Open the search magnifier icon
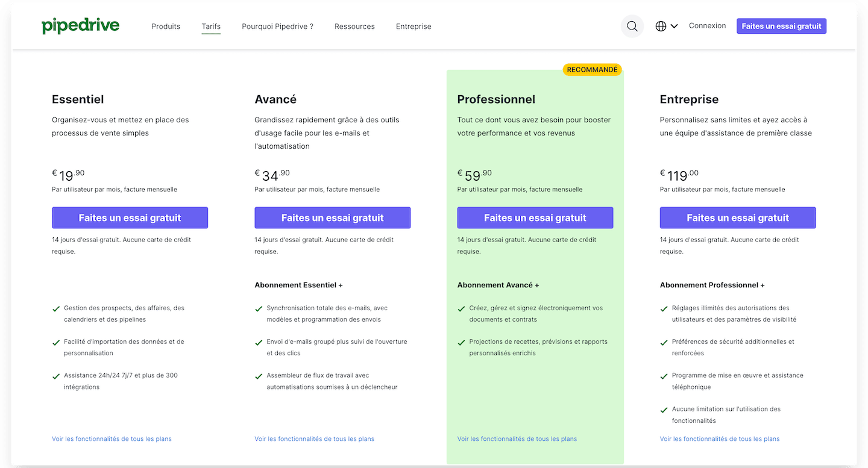868x468 pixels. (x=632, y=26)
